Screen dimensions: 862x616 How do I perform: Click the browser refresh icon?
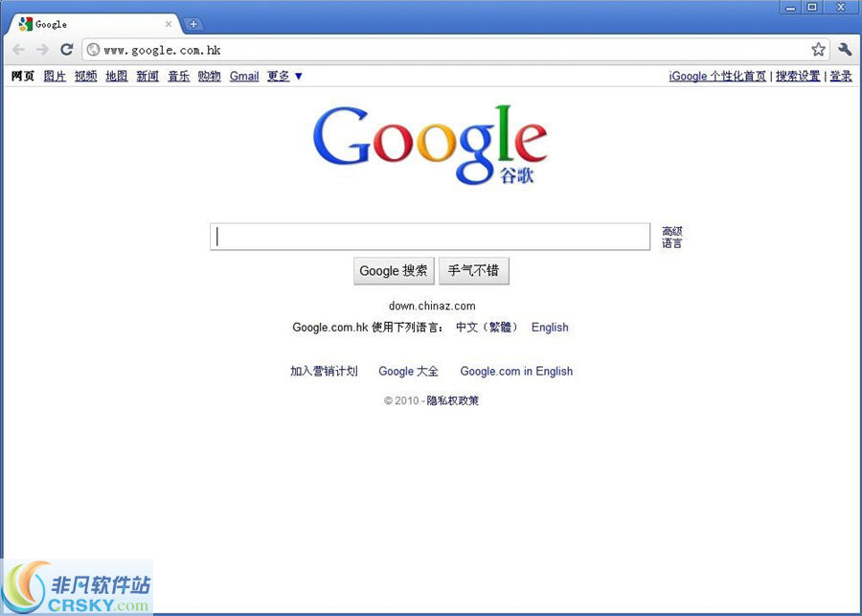[x=66, y=49]
